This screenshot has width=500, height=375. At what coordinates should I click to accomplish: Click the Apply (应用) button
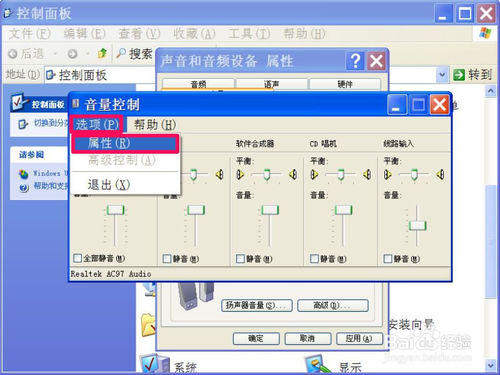(x=359, y=339)
